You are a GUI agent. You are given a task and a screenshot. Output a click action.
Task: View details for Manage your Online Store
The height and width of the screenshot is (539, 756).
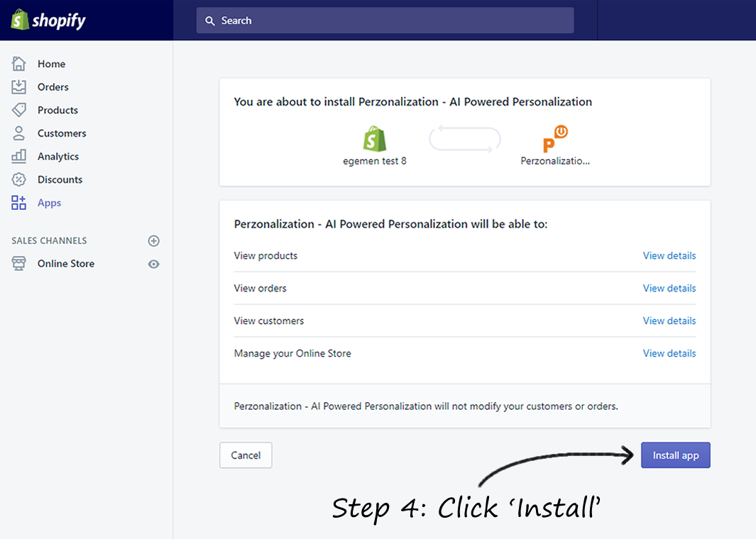[x=669, y=354]
